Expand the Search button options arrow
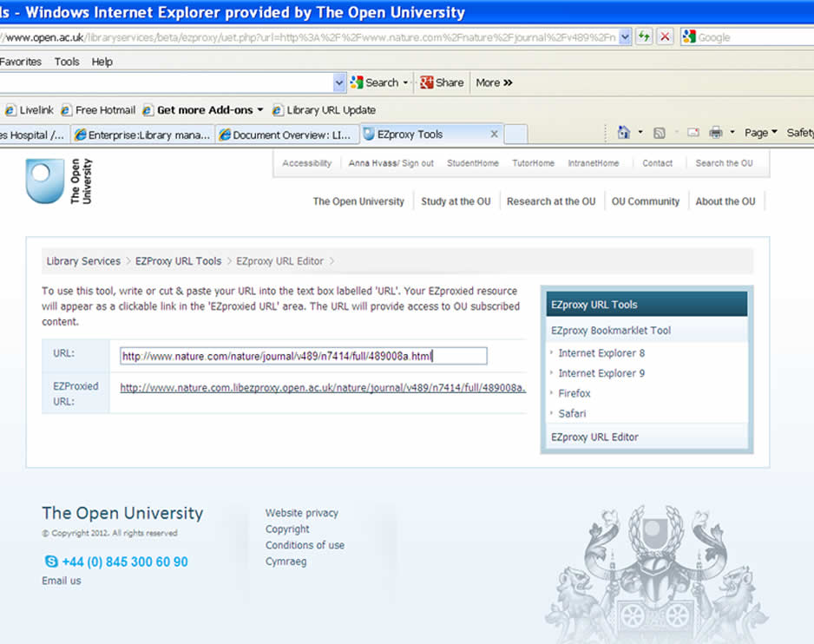The image size is (814, 644). (405, 82)
